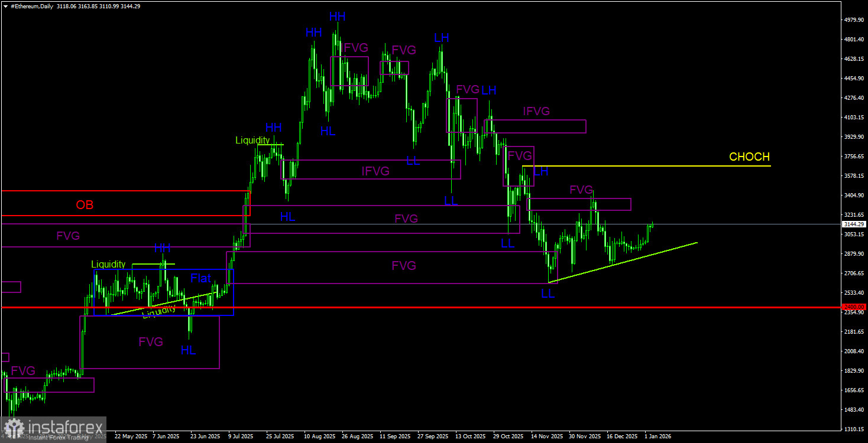Click the 3404.90 price axis label
Viewport: 868px width, 443px height.
pyautogui.click(x=854, y=196)
